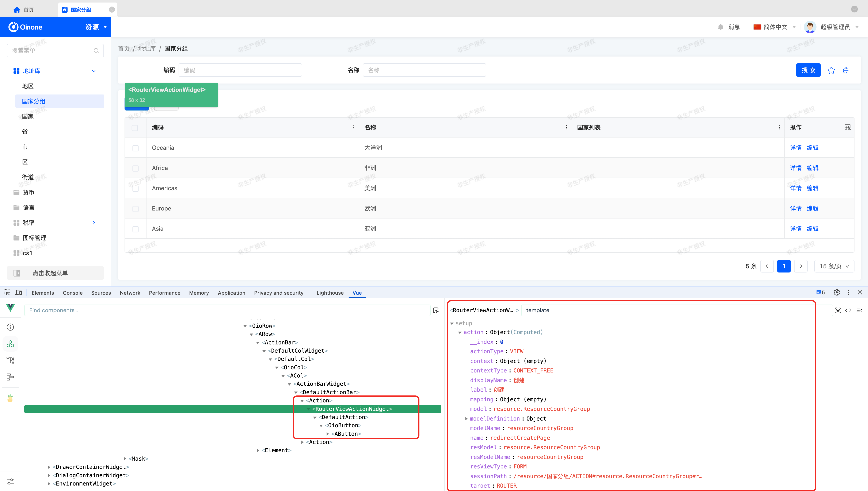Click the favorite star icon beside 搜索
This screenshot has height=491, width=868.
pos(831,70)
